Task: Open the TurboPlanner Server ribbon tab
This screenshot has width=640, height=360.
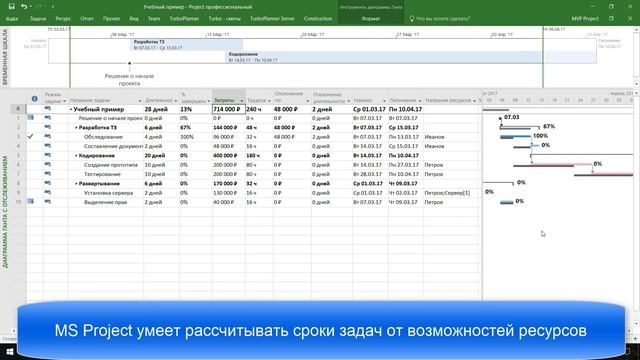Action: tap(272, 19)
